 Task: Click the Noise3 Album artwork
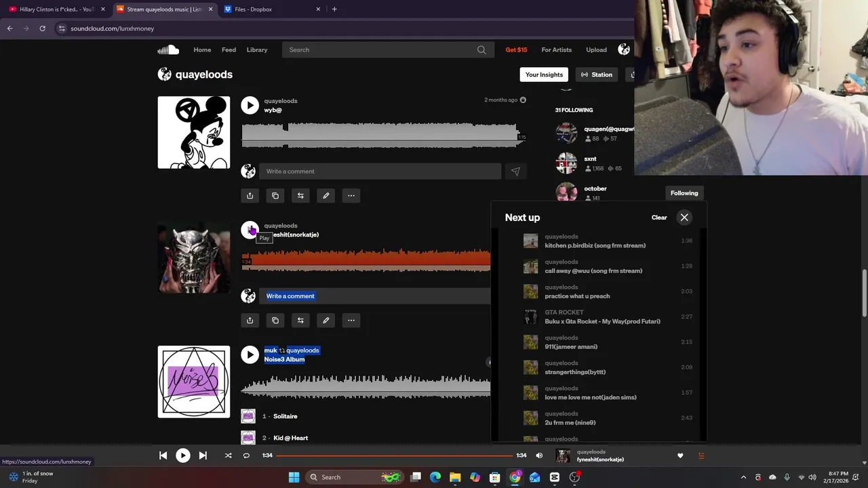click(194, 382)
